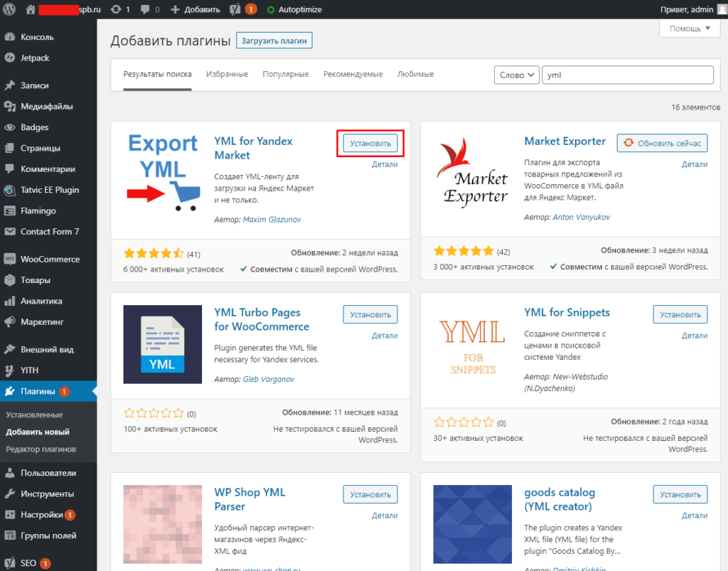Image resolution: width=728 pixels, height=571 pixels.
Task: Open Установленные plugins submenu item
Action: click(x=34, y=415)
